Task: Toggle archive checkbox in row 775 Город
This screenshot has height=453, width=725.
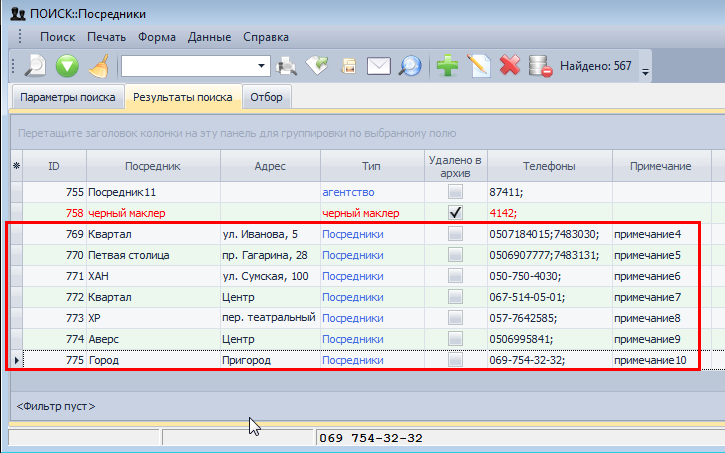Action: [x=455, y=360]
